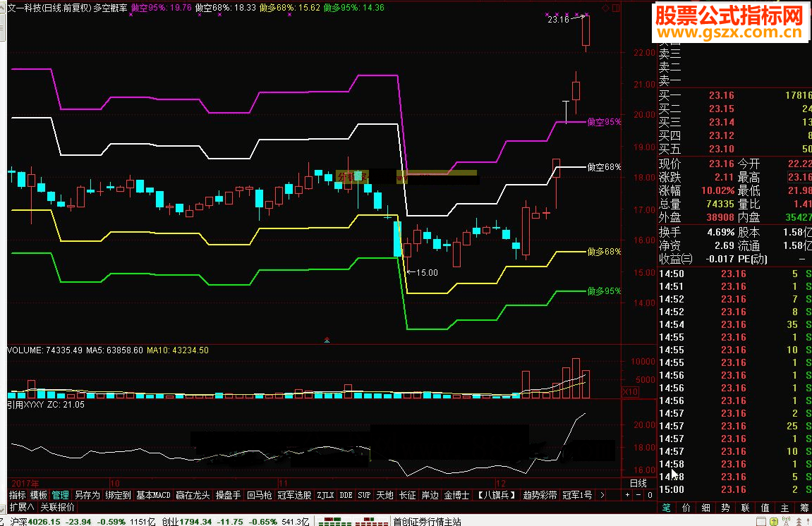Click the 买一 bid price 23.16 row

[735, 95]
